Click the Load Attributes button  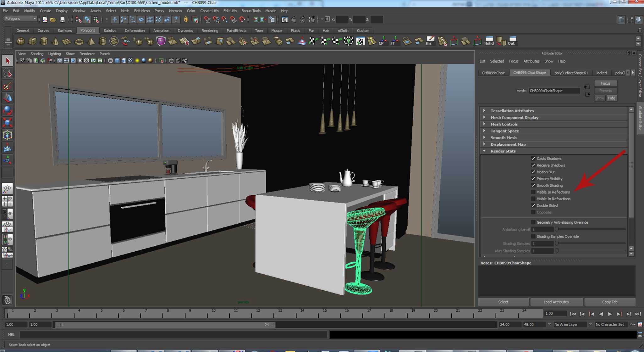pos(556,302)
